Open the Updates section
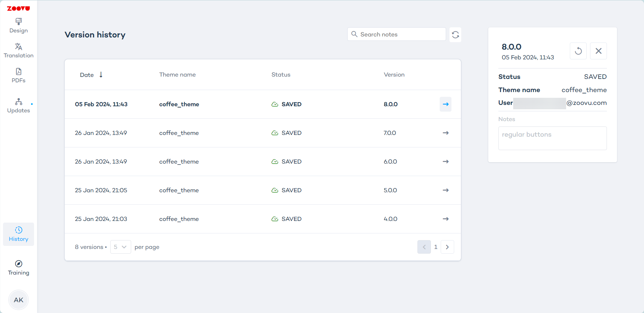The height and width of the screenshot is (313, 644). point(19,106)
